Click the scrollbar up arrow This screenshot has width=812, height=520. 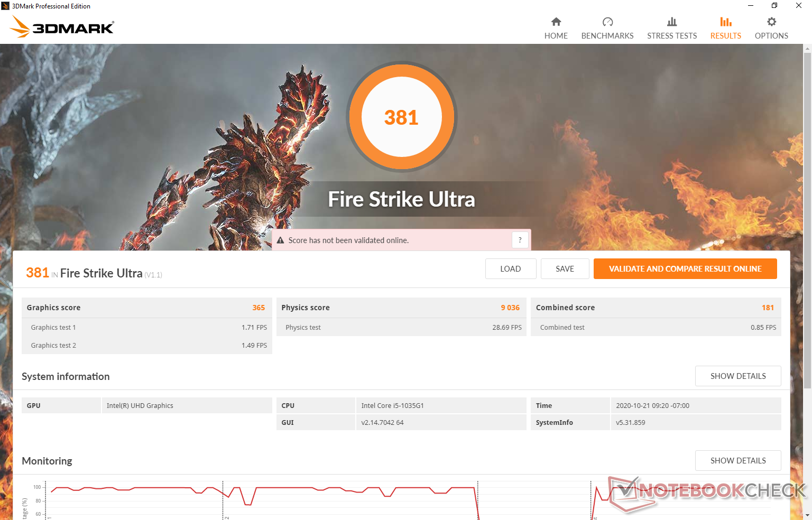807,49
